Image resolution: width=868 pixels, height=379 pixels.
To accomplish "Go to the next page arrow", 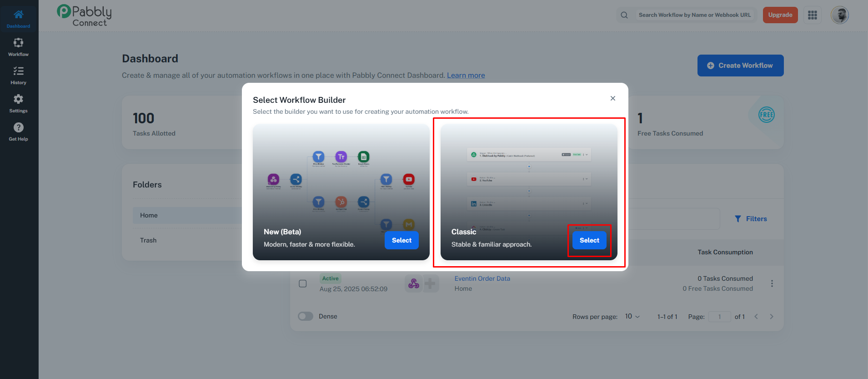I will tap(772, 317).
